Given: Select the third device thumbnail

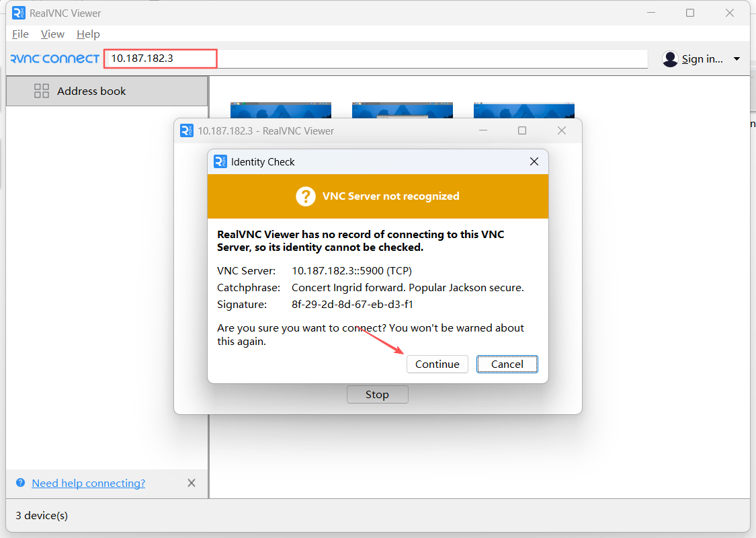Looking at the screenshot, I should pyautogui.click(x=524, y=110).
